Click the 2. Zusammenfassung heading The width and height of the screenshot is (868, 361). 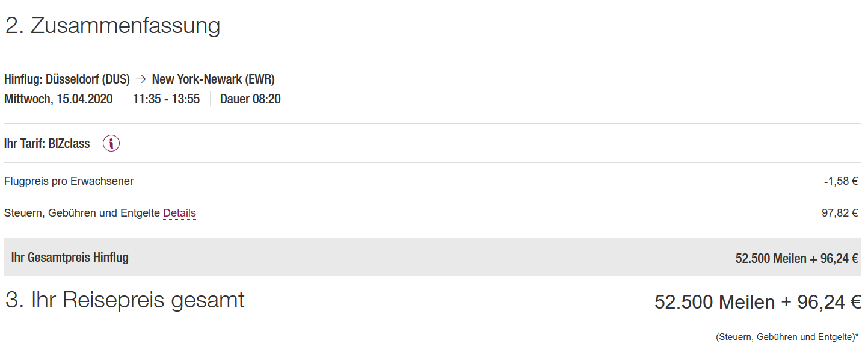[x=112, y=26]
